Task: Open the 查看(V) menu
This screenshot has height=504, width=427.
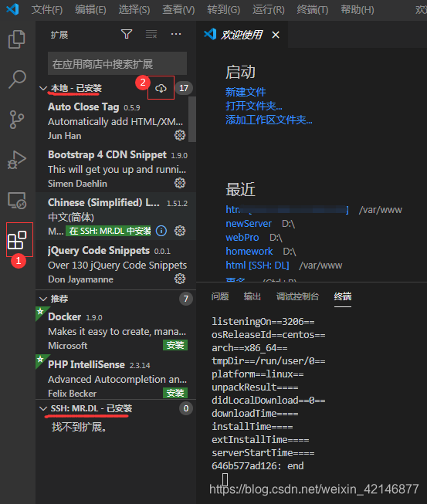Action: [178, 9]
